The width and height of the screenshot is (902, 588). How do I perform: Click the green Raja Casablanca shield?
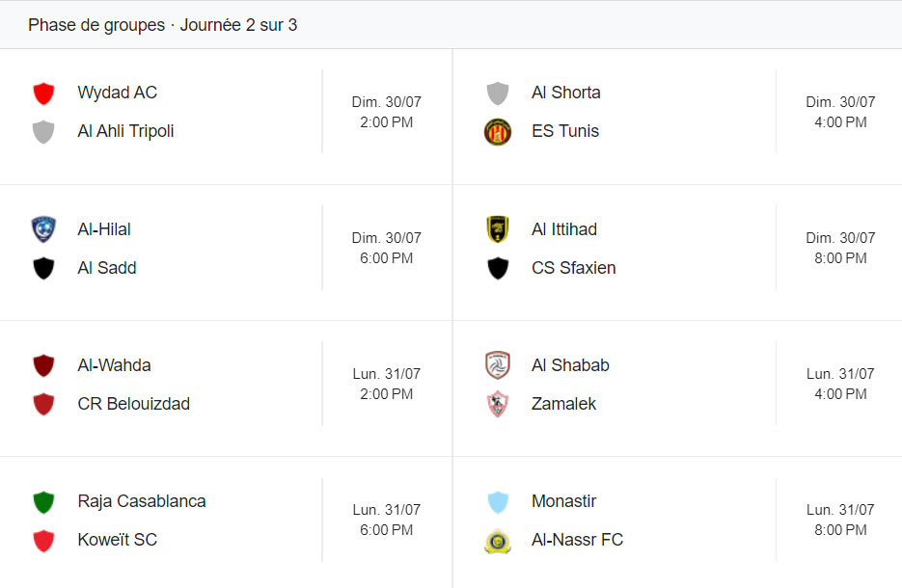click(43, 502)
